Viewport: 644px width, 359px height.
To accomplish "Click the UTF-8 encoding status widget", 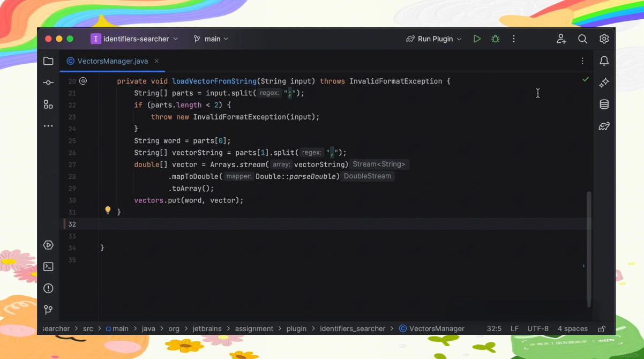I will 537,328.
